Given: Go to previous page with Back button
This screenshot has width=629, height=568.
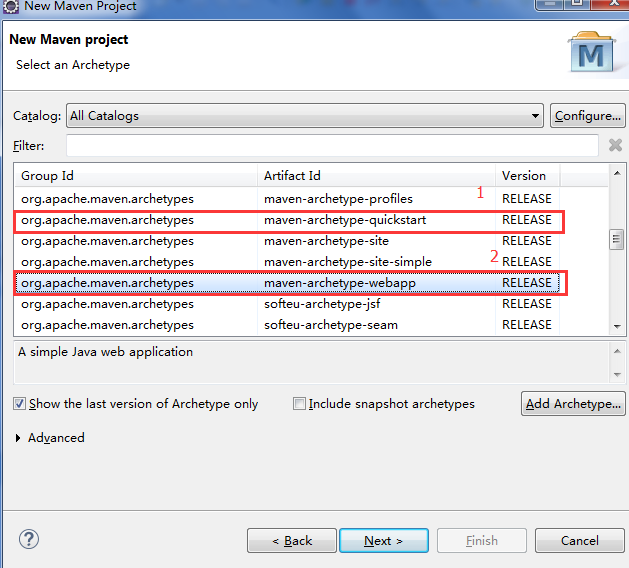Looking at the screenshot, I should point(292,541).
